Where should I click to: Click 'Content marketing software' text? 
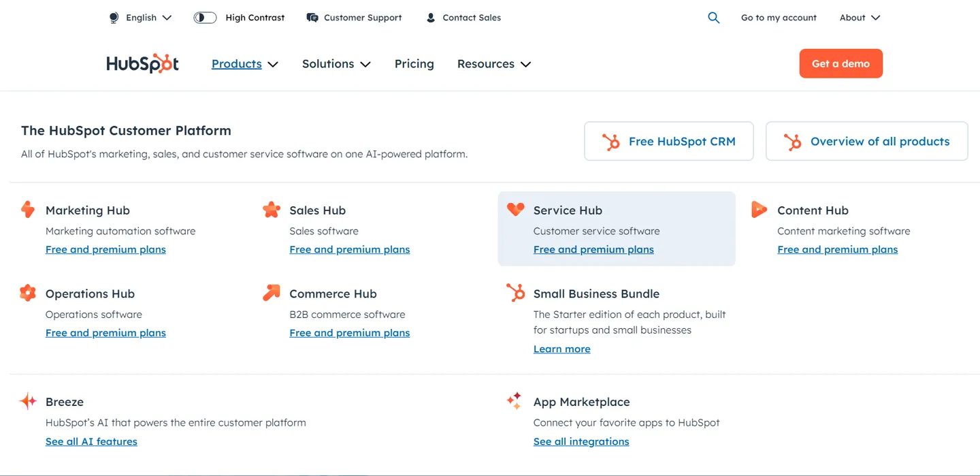[x=844, y=231]
